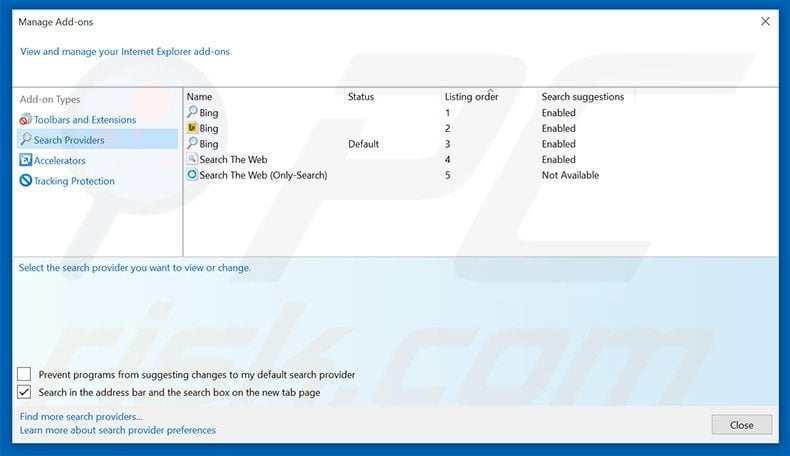Select Search The Web (Only-Search) provider

coord(263,175)
